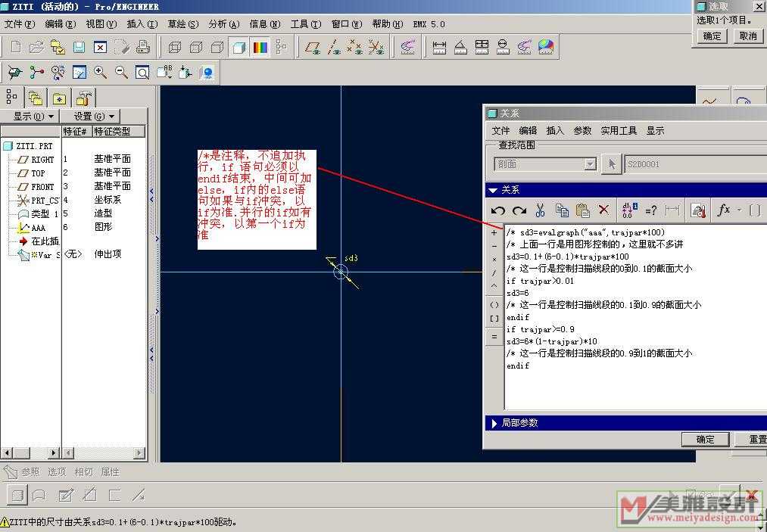This screenshot has width=767, height=532.
Task: Open the fx dropdown arrow
Action: tap(739, 210)
